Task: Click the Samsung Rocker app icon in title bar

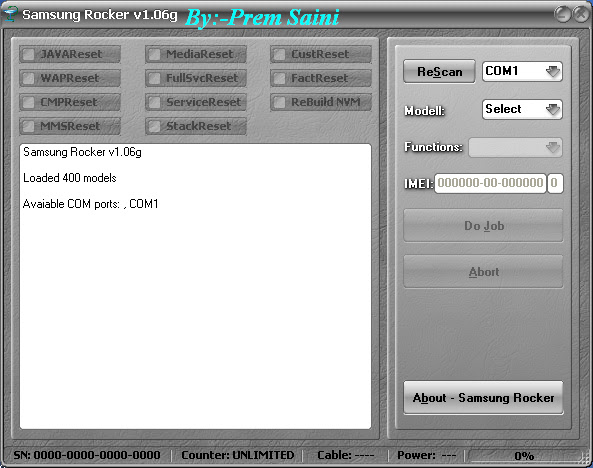Action: [10, 14]
